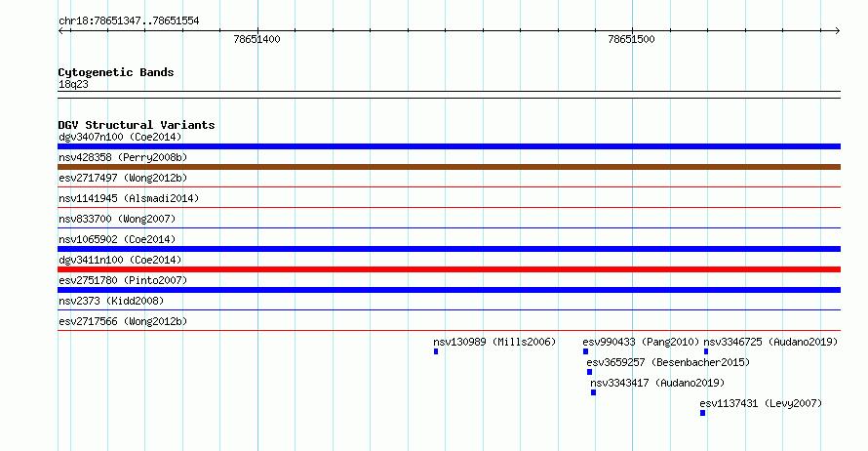Select the blue marker under esv1137431
This screenshot has width=868, height=451.
(702, 413)
